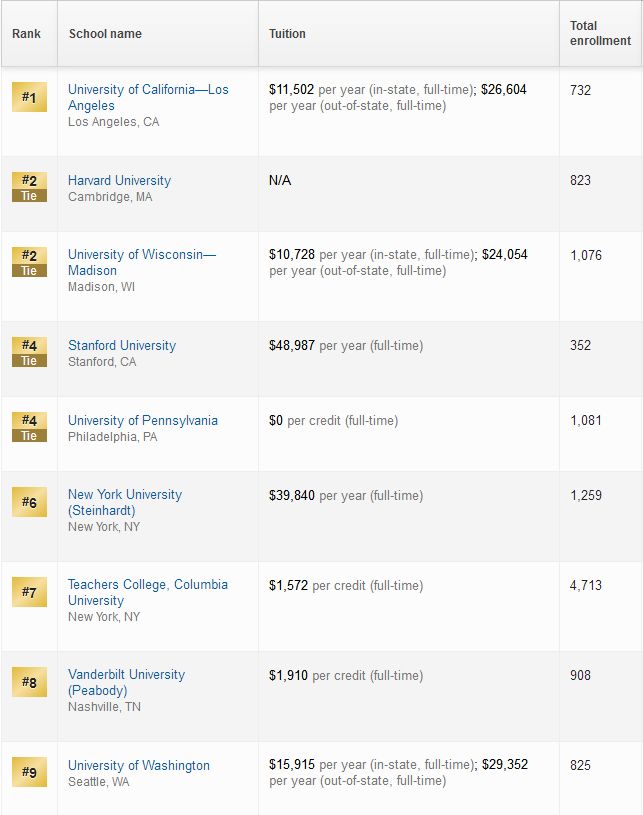This screenshot has width=643, height=815.
Task: Click Wisconsin's #2 Tie rank badge
Action: pyautogui.click(x=30, y=262)
